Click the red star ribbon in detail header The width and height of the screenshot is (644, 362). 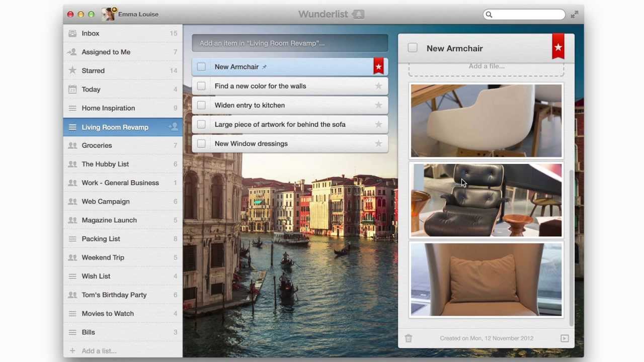pos(558,47)
